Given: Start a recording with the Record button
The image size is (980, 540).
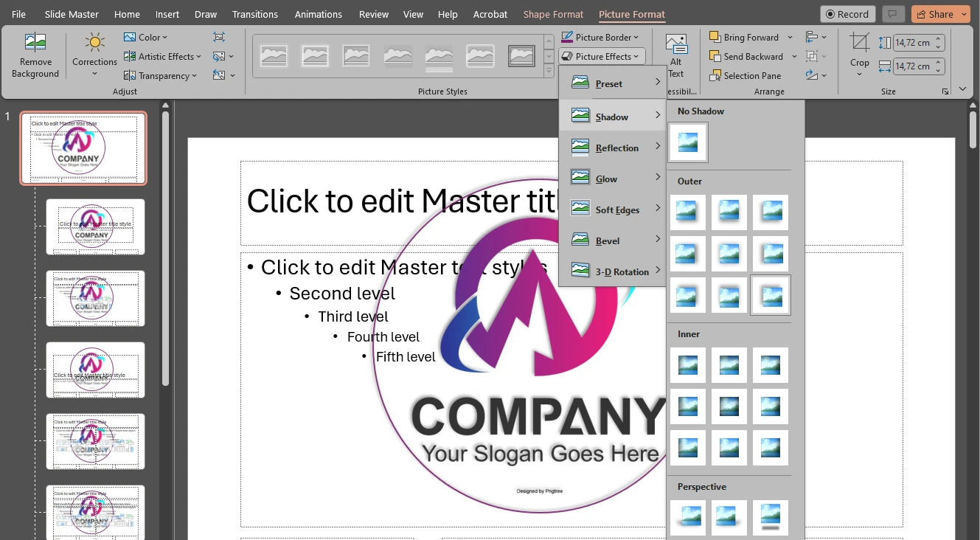Looking at the screenshot, I should pyautogui.click(x=847, y=13).
